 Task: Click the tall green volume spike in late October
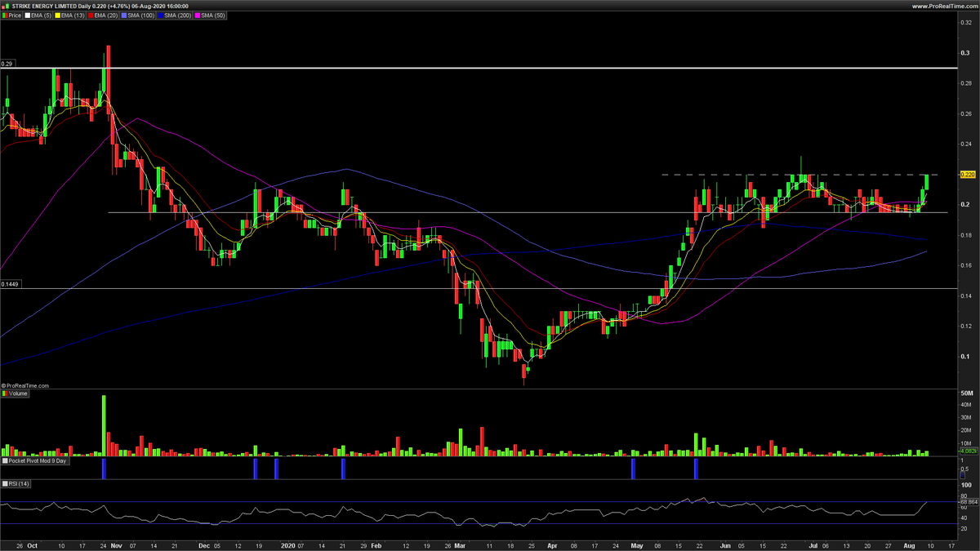[104, 425]
